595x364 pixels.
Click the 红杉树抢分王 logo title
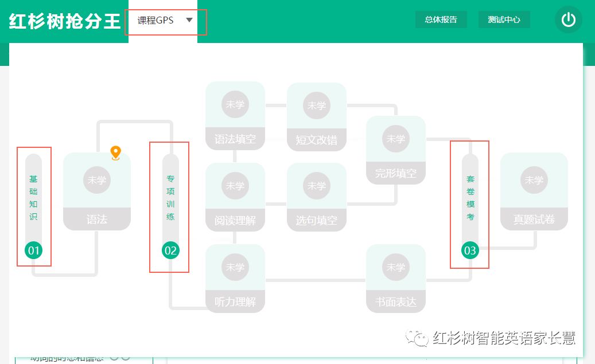point(64,21)
